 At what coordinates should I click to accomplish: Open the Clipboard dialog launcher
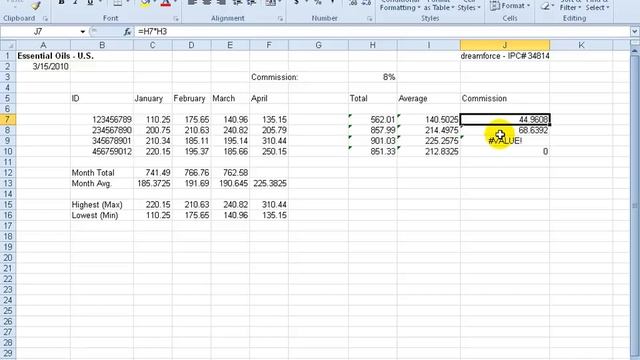45,19
